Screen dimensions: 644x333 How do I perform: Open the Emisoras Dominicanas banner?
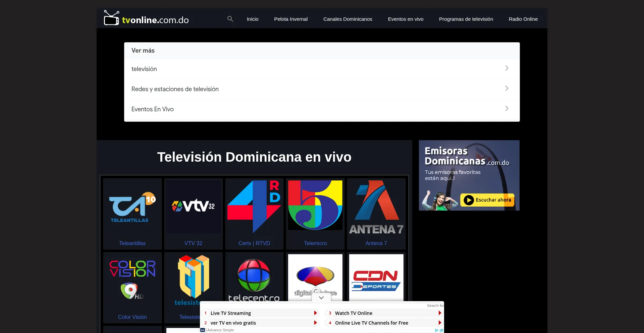(x=469, y=175)
